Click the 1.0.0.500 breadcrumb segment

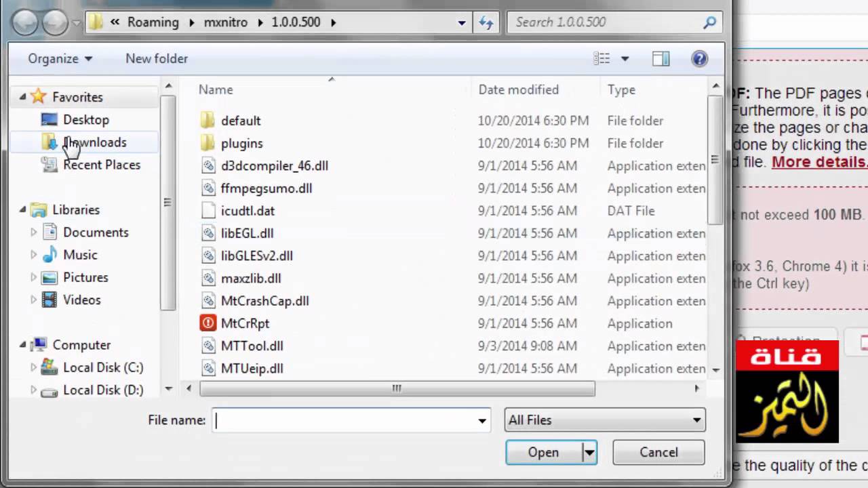(296, 22)
